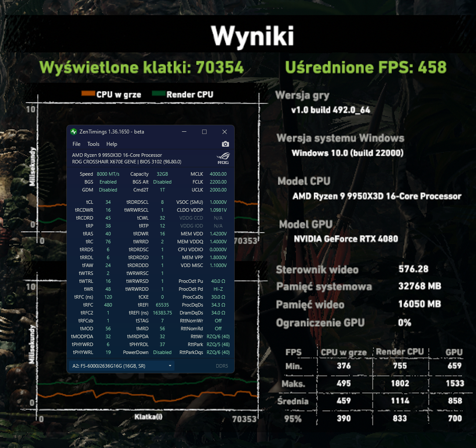Click the camera screenshot icon in ZenTimings
This screenshot has width=476, height=448.
click(225, 144)
